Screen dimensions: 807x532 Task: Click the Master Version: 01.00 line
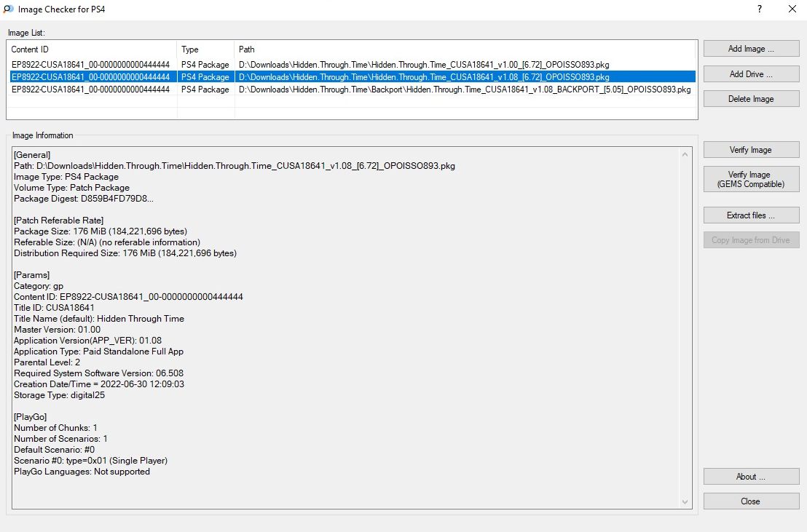[x=57, y=330]
